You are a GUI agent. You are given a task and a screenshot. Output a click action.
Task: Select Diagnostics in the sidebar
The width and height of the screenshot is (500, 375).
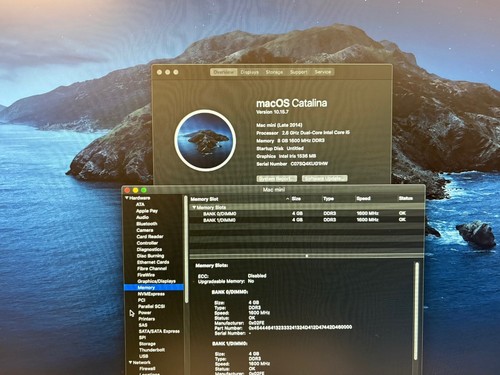click(149, 249)
